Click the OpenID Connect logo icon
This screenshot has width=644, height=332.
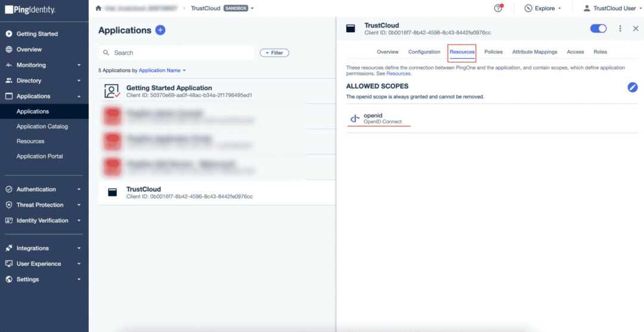[x=355, y=118]
